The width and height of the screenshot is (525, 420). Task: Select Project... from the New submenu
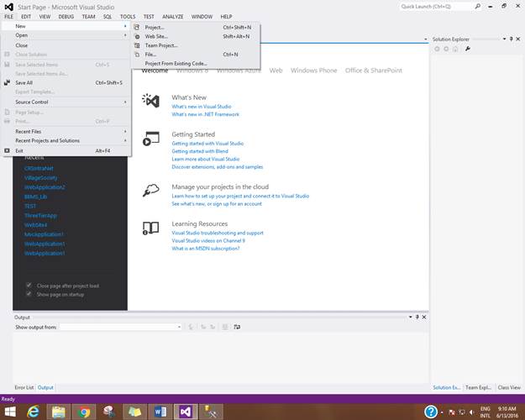155,27
